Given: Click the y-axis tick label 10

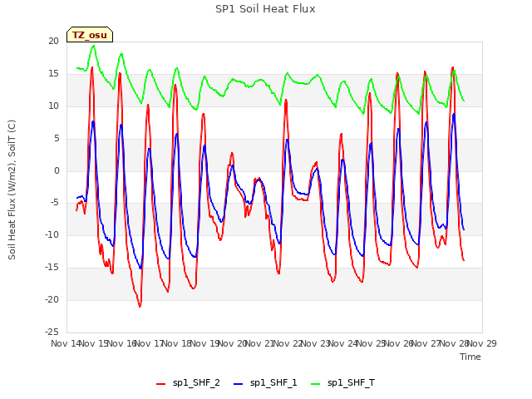Looking at the screenshot, I should 53,106.
